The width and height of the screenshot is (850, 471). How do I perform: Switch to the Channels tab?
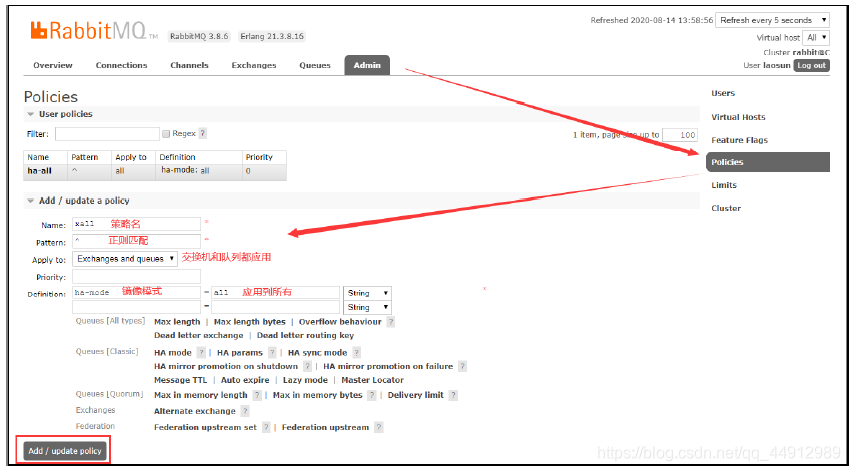189,65
